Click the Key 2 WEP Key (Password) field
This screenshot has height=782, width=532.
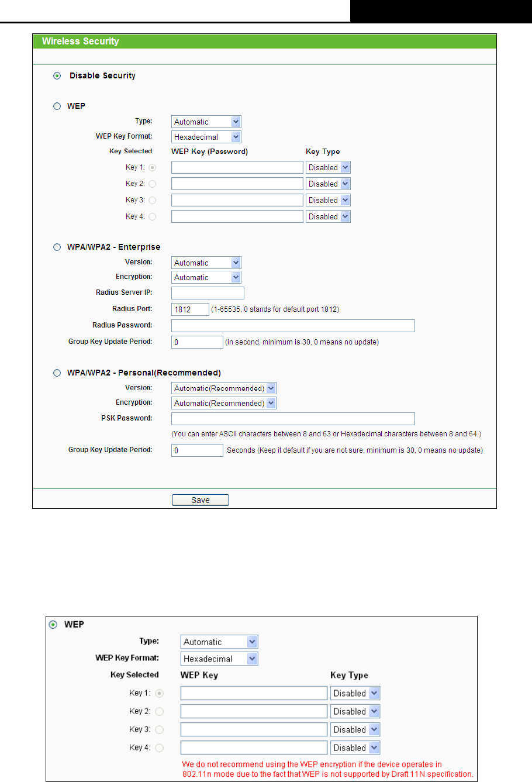[237, 184]
